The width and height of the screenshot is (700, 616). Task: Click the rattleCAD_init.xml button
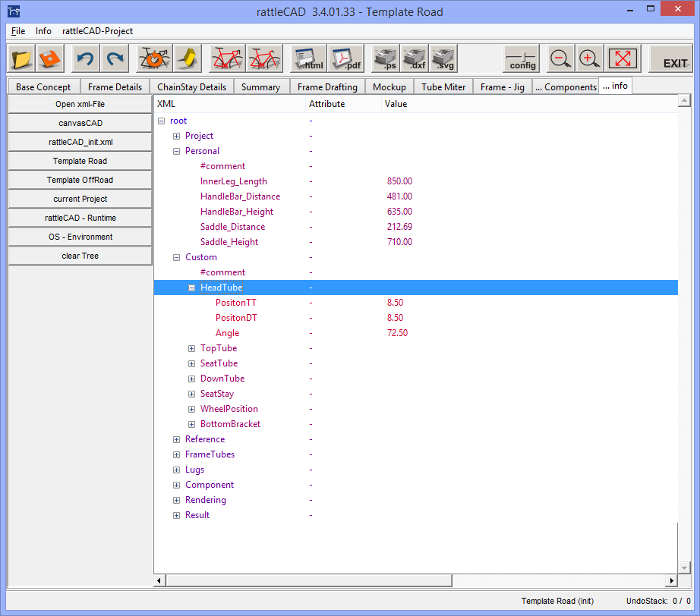click(x=80, y=142)
